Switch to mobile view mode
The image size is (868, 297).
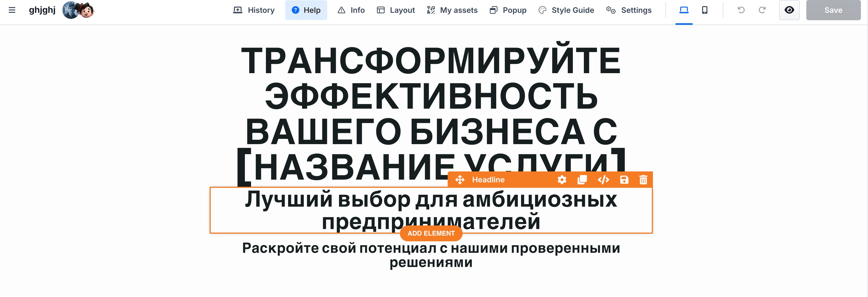[704, 10]
